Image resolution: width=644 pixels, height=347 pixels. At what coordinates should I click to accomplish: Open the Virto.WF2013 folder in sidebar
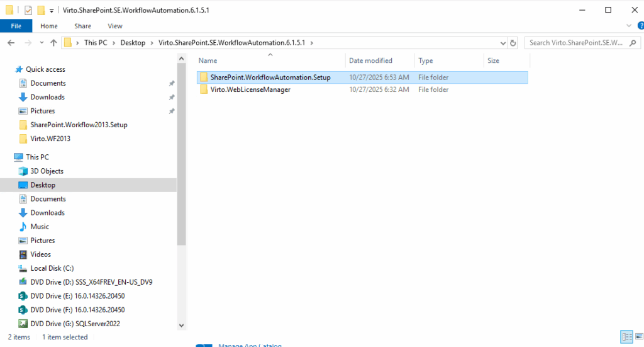[x=50, y=139]
